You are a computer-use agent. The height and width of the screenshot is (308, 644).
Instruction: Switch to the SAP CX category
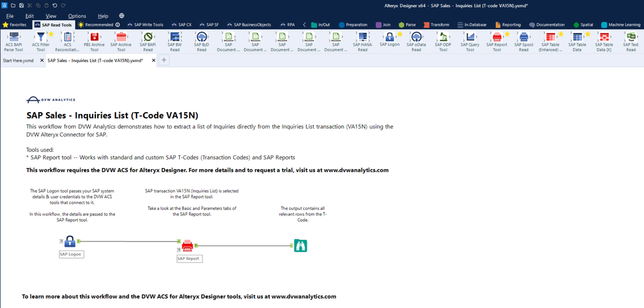(x=182, y=25)
